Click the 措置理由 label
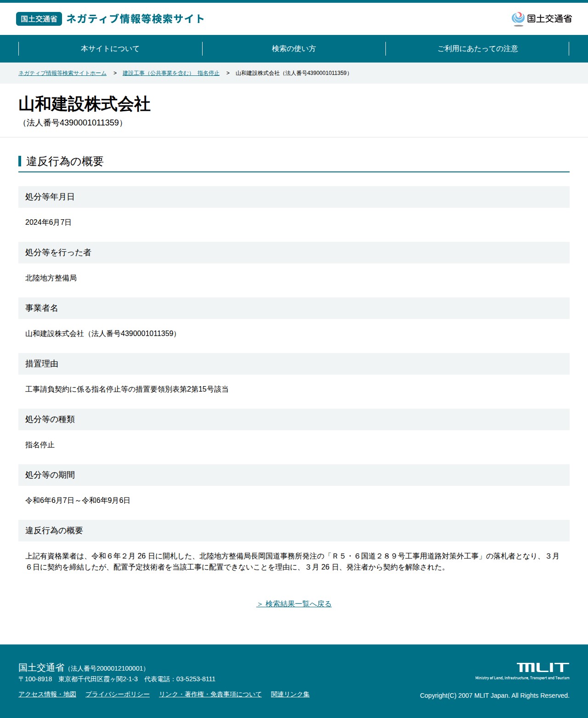The height and width of the screenshot is (718, 588). 42,364
